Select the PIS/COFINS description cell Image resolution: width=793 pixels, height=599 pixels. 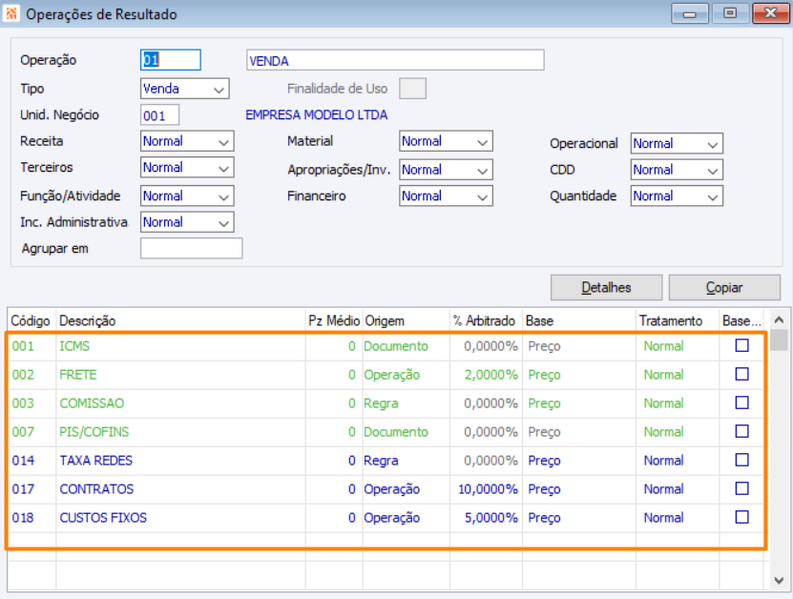pos(181,432)
